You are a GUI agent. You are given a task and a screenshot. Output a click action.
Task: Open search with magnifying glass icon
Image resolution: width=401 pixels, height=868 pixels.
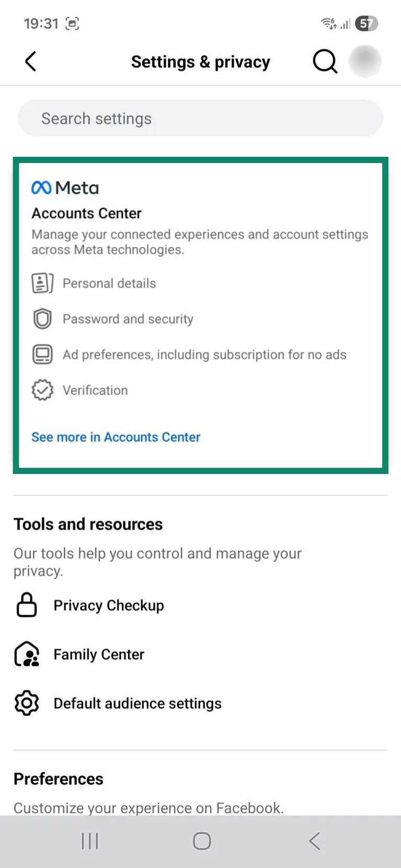click(325, 61)
